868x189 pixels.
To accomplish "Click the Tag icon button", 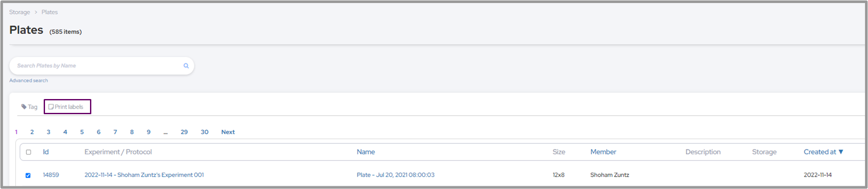I will click(29, 107).
